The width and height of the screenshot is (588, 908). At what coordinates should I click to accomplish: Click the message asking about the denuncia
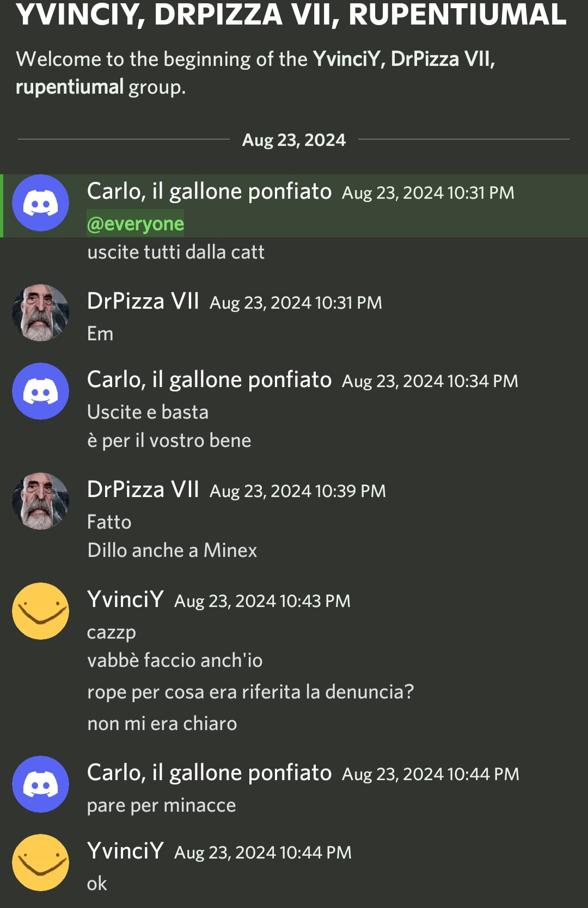pyautogui.click(x=250, y=692)
